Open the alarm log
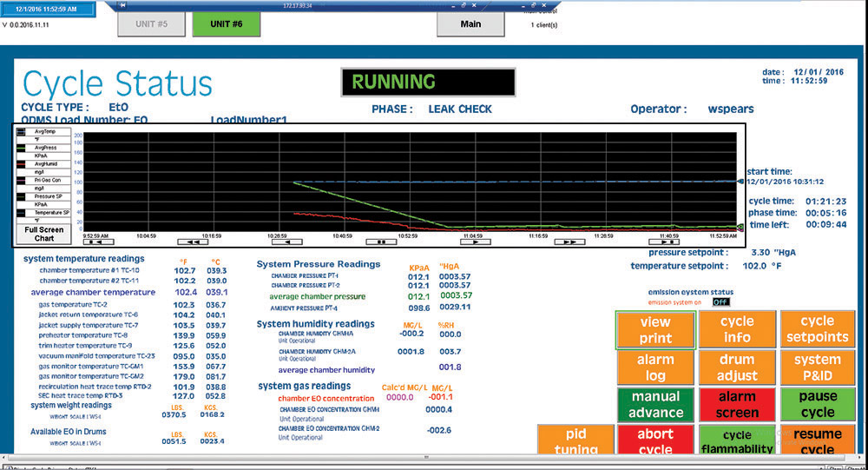Viewport: 868px width, 470px height. pyautogui.click(x=655, y=367)
